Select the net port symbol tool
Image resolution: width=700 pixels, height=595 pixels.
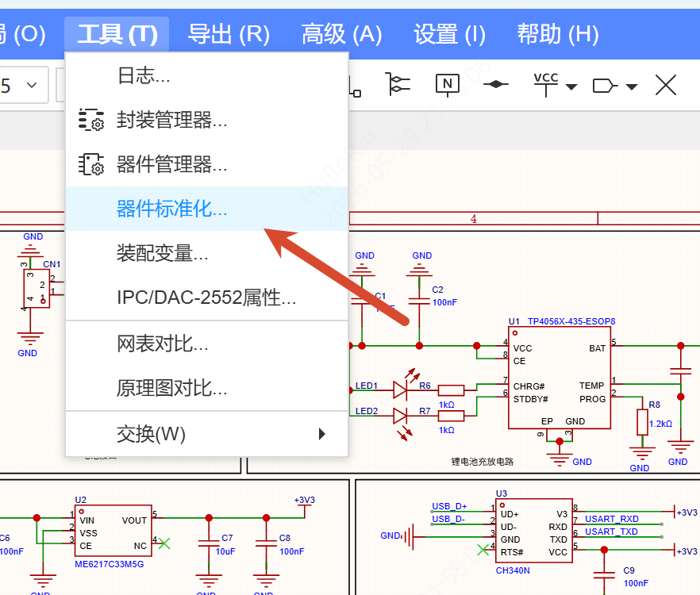[605, 86]
